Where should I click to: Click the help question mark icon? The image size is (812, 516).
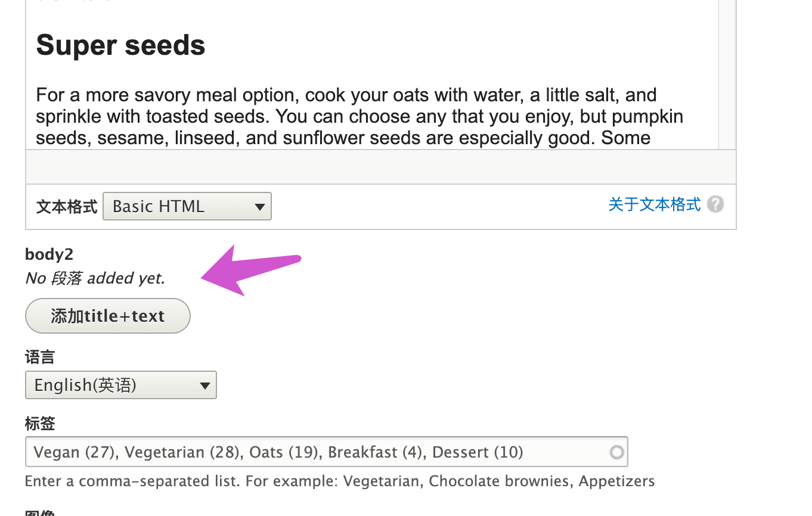point(715,204)
